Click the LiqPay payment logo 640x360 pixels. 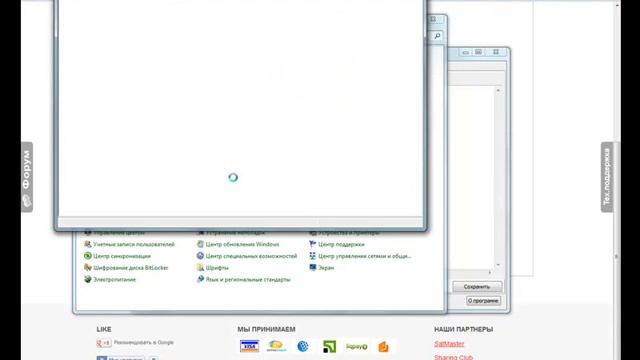[356, 347]
